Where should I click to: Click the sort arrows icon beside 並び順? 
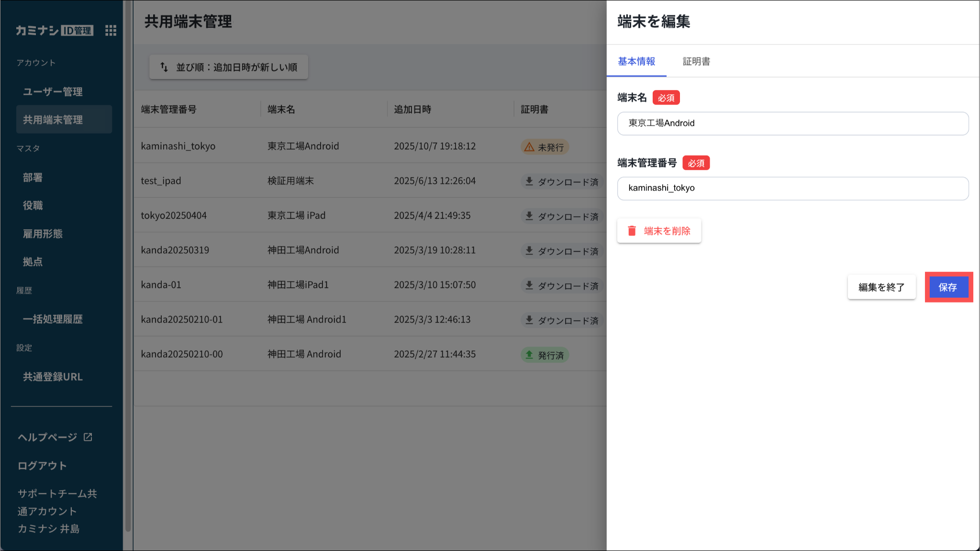tap(164, 67)
